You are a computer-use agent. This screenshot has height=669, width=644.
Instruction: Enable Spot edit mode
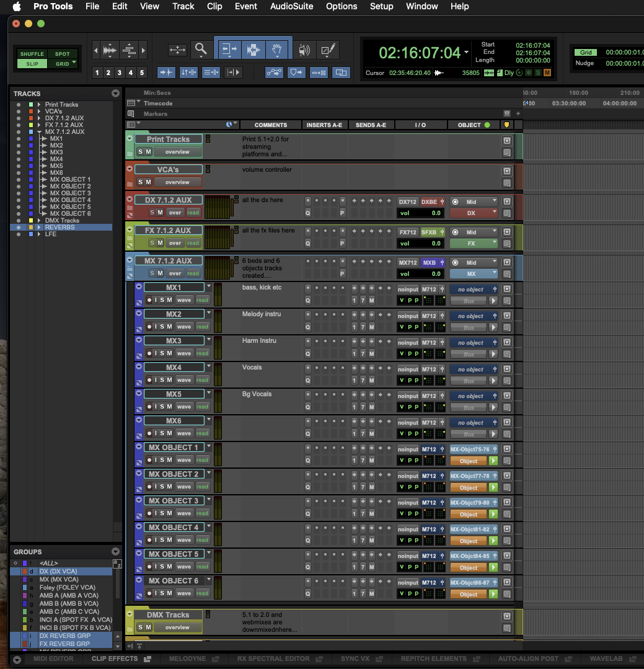(62, 54)
